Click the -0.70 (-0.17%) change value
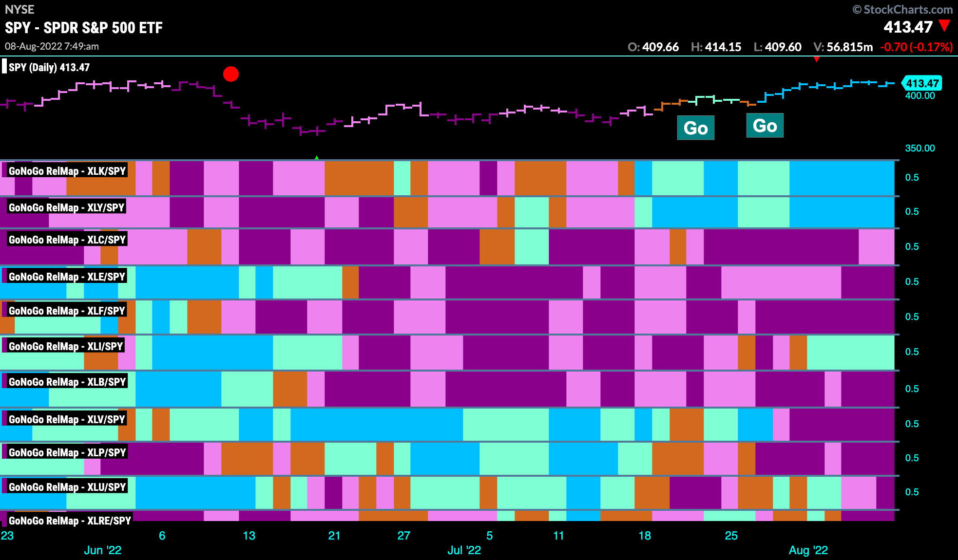This screenshot has width=958, height=560. 917,47
